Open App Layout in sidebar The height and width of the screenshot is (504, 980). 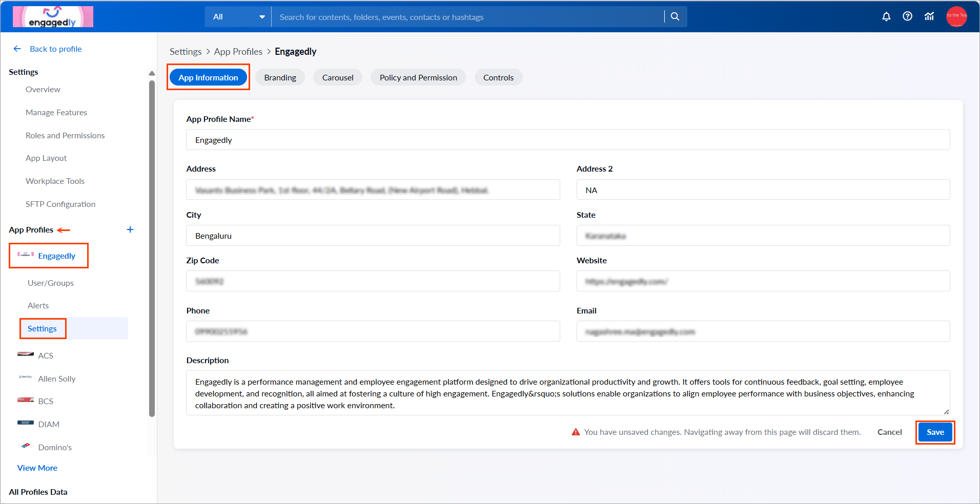(46, 158)
